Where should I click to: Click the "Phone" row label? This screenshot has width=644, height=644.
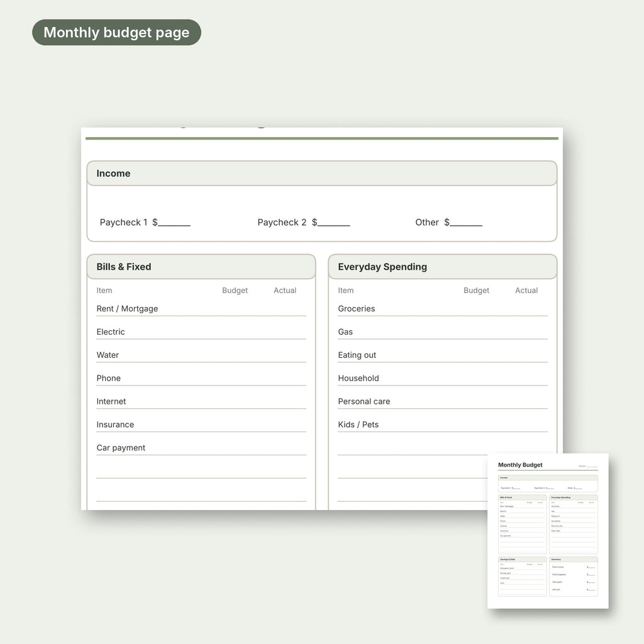[108, 378]
